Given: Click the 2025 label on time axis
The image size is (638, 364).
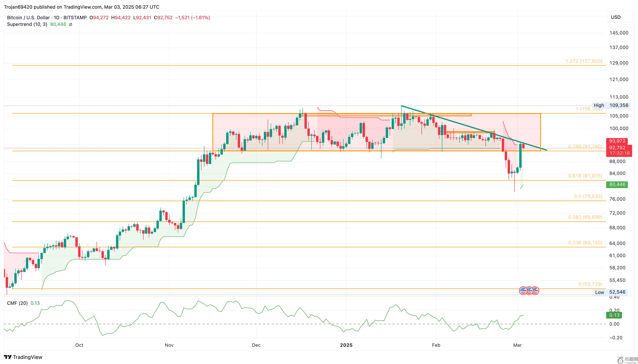Looking at the screenshot, I should click(x=346, y=345).
